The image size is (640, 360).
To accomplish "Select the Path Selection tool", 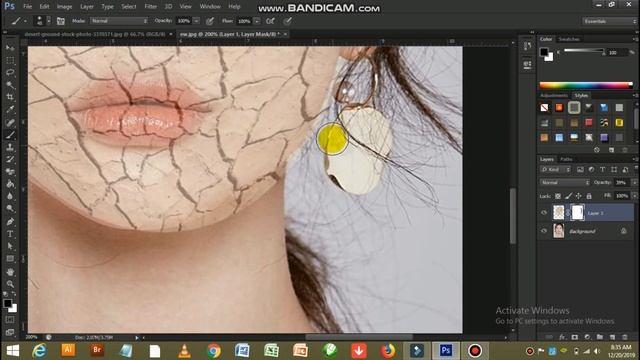I will 10,246.
